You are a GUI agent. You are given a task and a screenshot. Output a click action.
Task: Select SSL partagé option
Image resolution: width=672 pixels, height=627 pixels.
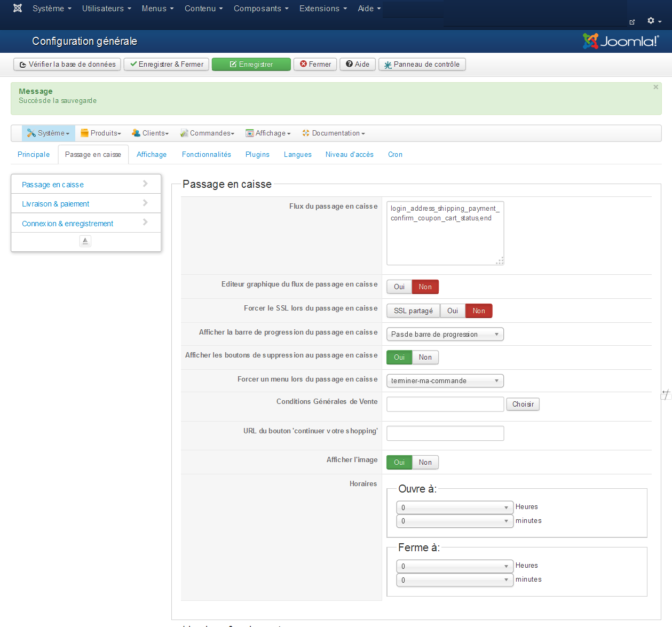coord(414,311)
